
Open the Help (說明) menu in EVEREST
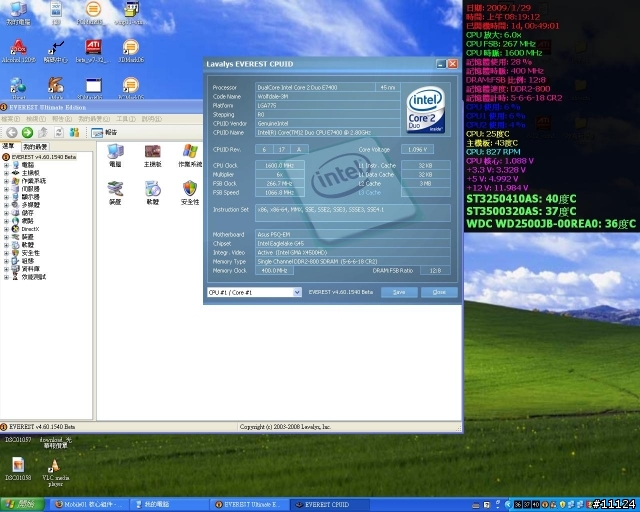(151, 119)
